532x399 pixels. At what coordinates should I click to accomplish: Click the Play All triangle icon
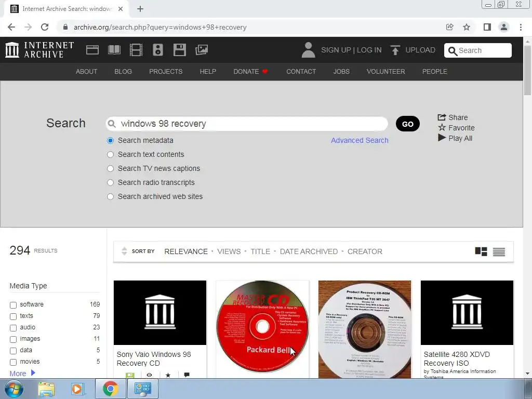pos(442,138)
